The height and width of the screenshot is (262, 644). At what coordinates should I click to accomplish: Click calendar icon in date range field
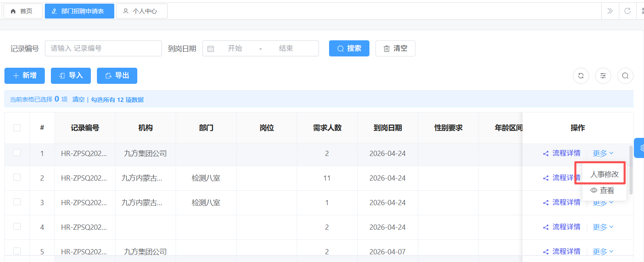tap(211, 48)
